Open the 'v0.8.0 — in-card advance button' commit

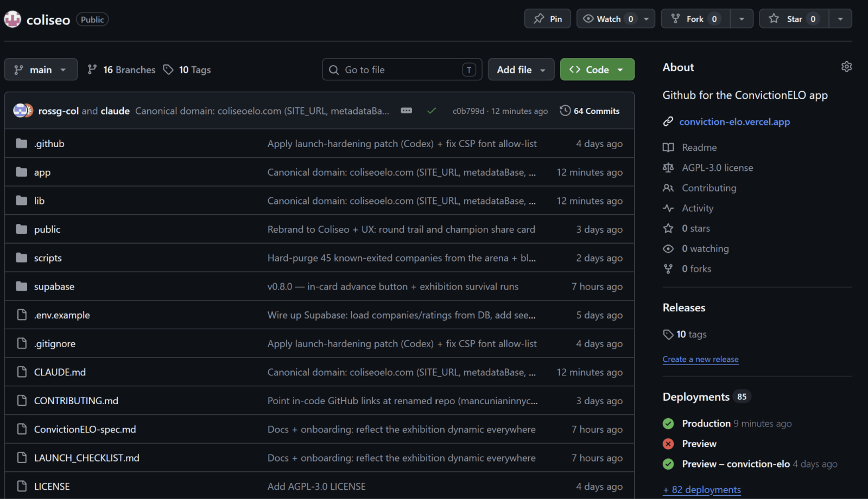click(x=393, y=286)
